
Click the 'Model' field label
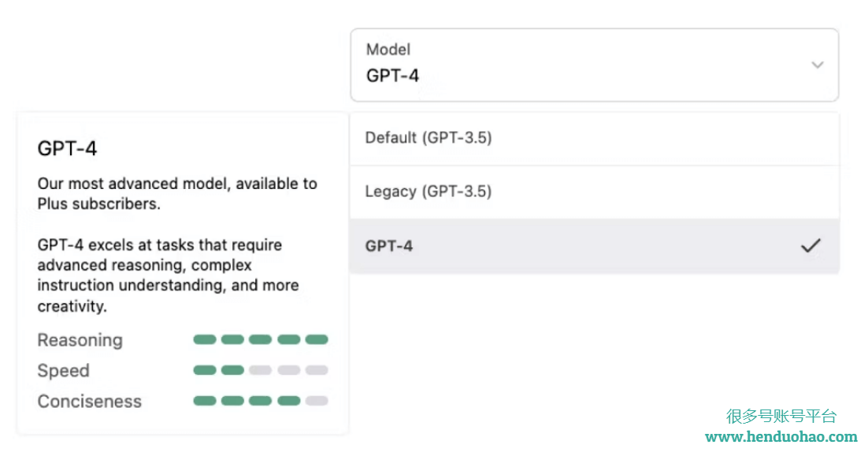click(x=388, y=50)
